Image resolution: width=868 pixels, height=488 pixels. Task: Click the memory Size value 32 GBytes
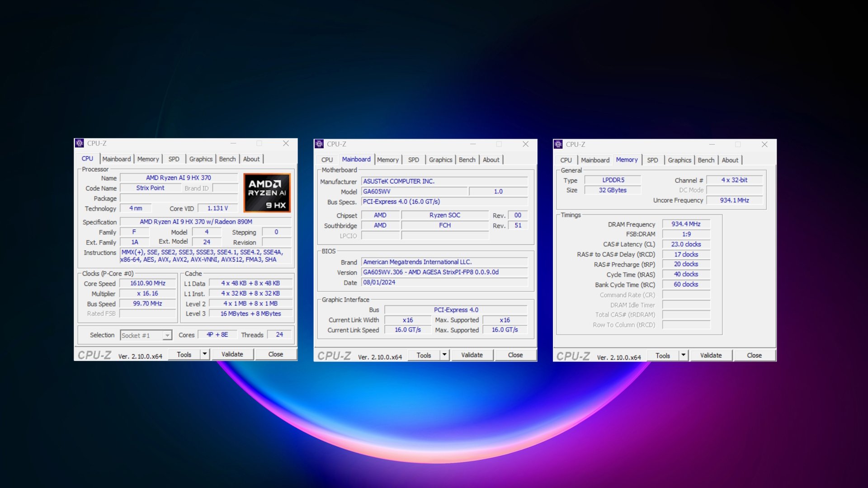pyautogui.click(x=613, y=190)
